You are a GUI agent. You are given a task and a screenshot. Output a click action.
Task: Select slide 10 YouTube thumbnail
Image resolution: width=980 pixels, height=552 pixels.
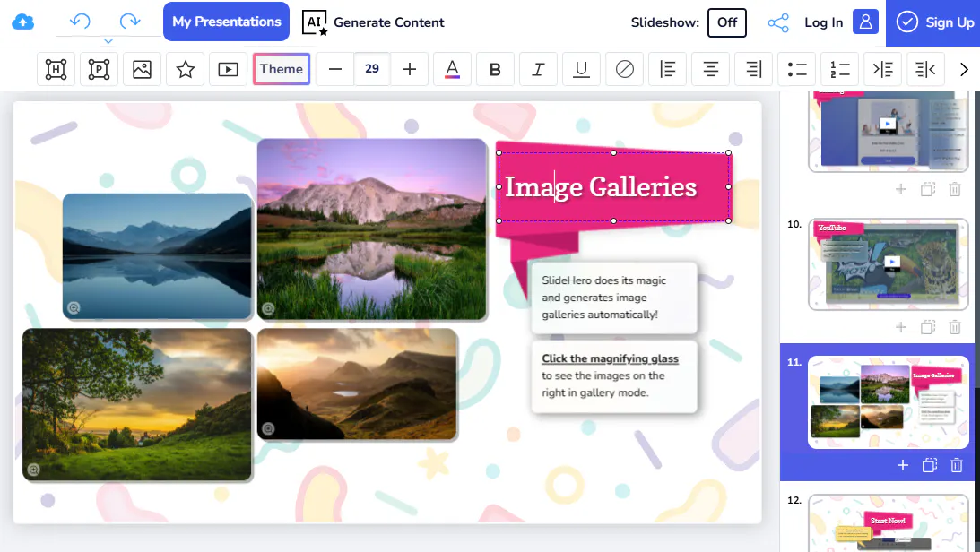(x=889, y=264)
